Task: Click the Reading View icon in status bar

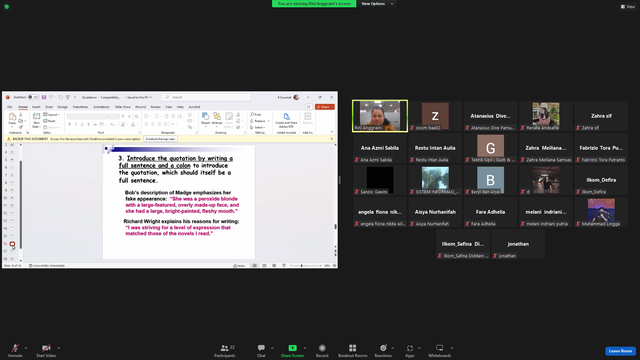Action: coord(274,266)
